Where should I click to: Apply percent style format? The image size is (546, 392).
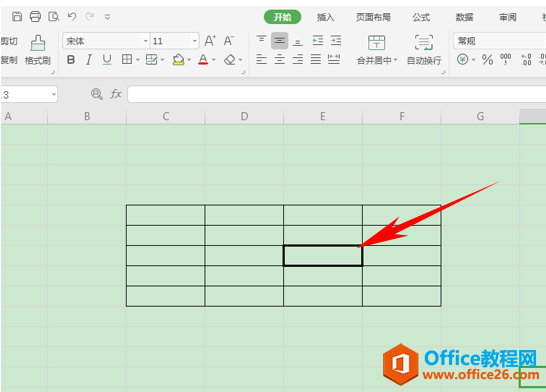click(x=487, y=60)
